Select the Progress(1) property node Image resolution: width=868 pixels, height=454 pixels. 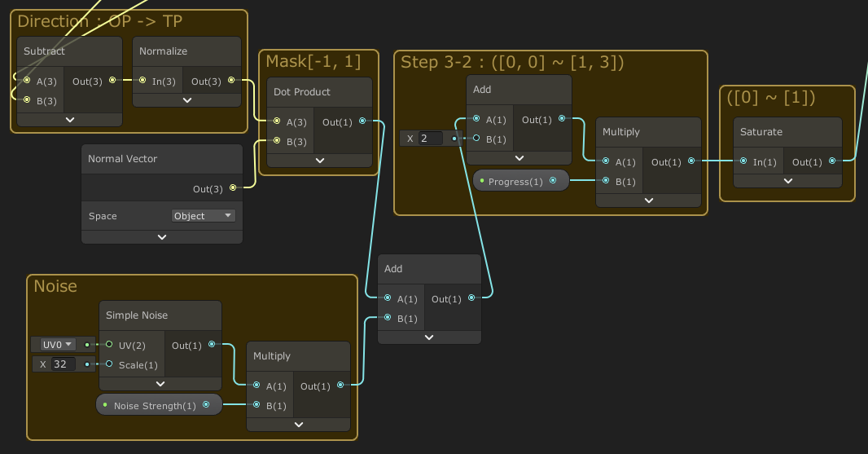[x=520, y=181]
